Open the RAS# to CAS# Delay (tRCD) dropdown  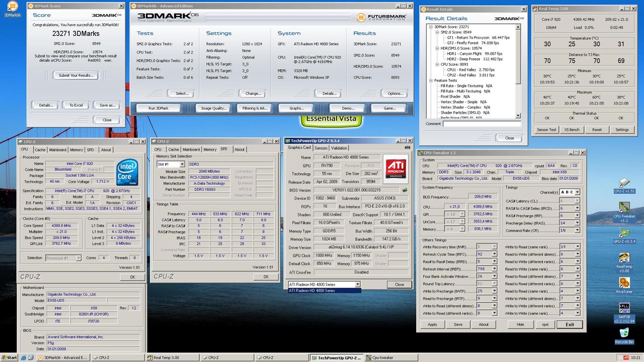(577, 208)
